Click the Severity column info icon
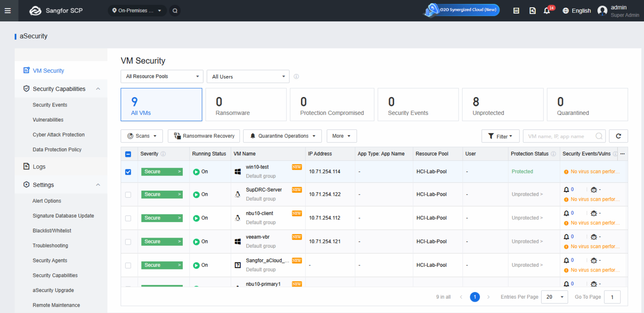 click(163, 154)
